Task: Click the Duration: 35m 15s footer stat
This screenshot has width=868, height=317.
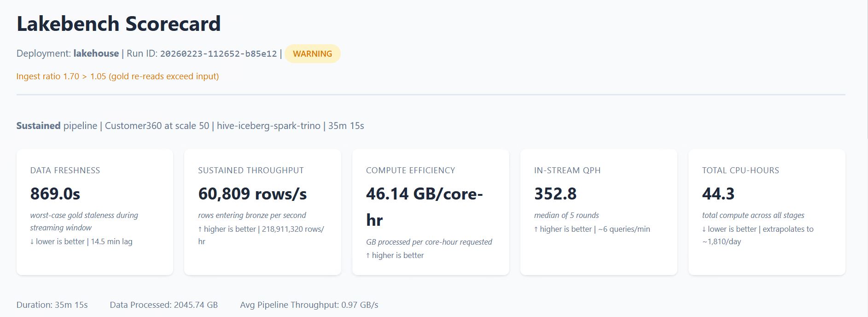Action: [52, 305]
